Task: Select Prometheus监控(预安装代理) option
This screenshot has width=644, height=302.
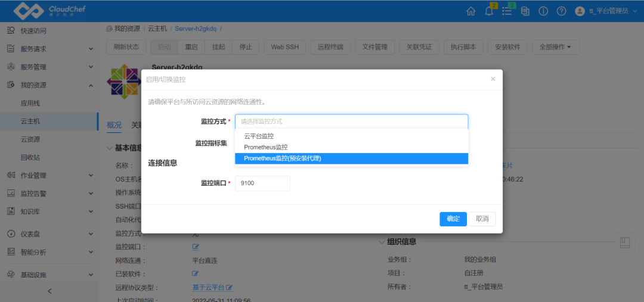Action: (x=352, y=158)
